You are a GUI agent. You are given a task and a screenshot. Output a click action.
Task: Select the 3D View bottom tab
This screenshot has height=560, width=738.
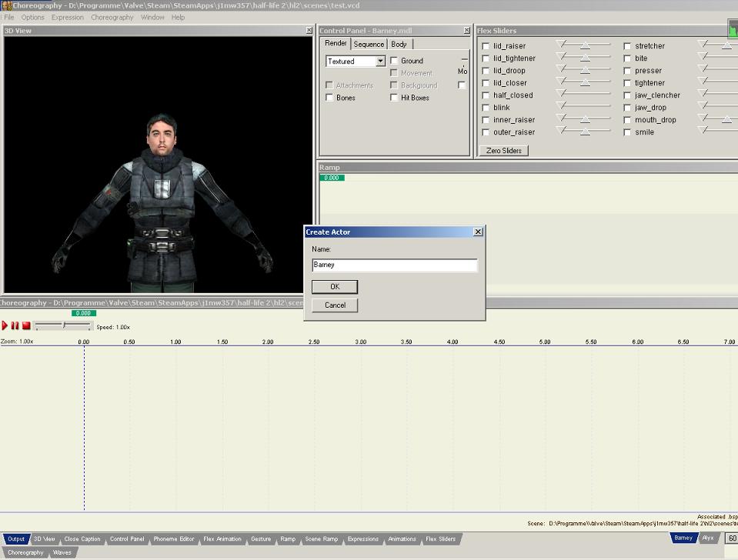pyautogui.click(x=44, y=538)
